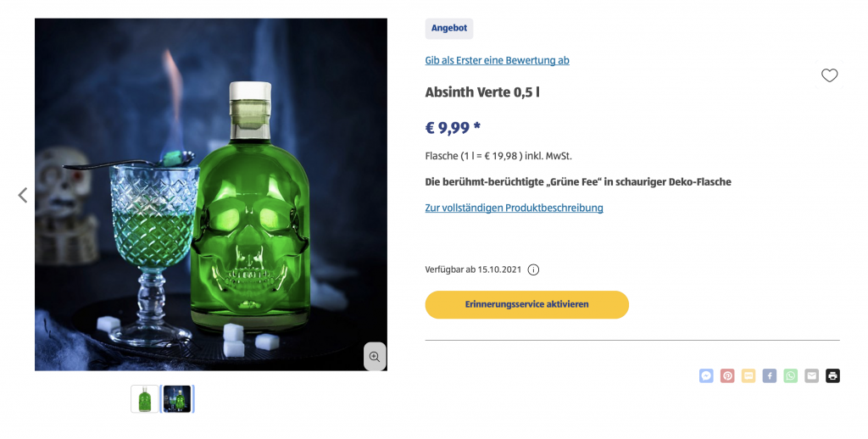Share the product via SMS icon

748,376
